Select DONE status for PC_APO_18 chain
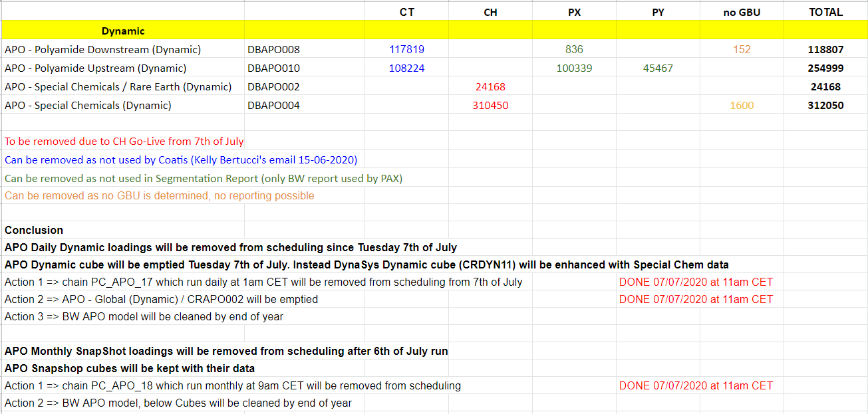 click(696, 385)
